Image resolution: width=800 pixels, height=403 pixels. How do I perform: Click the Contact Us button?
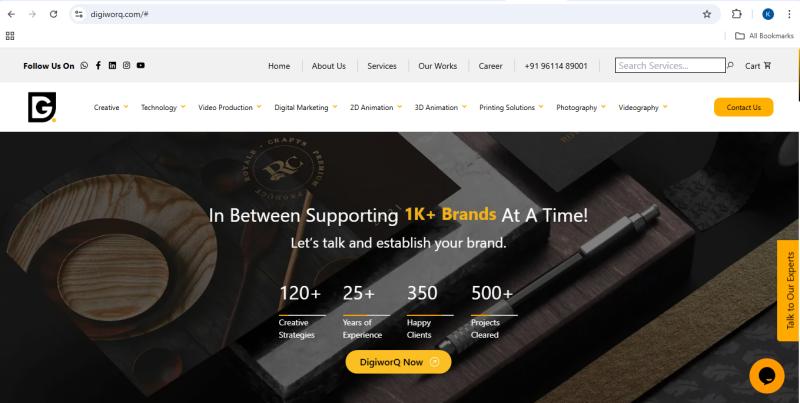743,107
